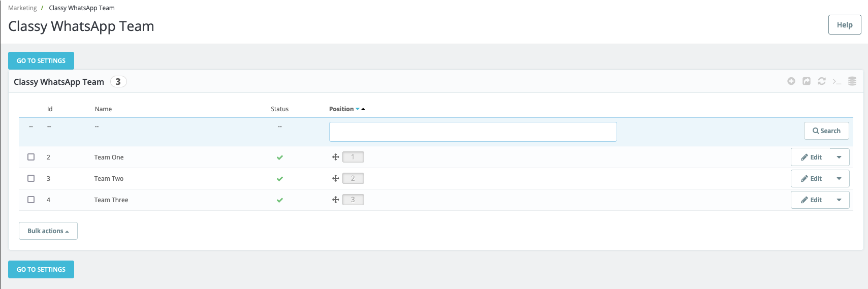
Task: Go to Marketing breadcrumb
Action: coord(22,8)
